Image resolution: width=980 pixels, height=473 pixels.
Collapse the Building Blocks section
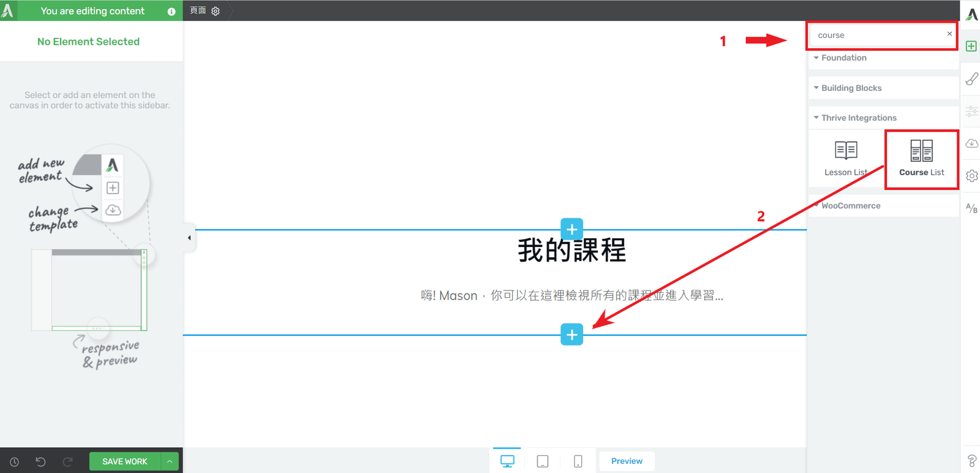click(883, 88)
